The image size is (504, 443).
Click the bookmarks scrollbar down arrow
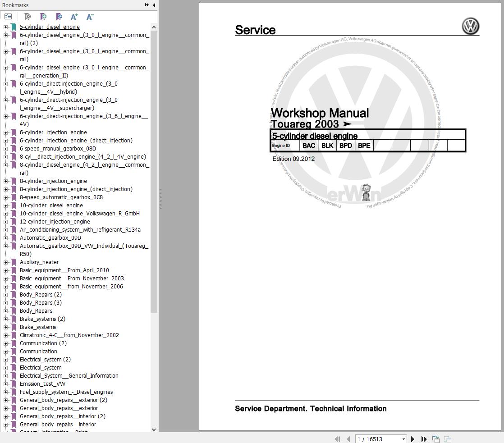[154, 429]
